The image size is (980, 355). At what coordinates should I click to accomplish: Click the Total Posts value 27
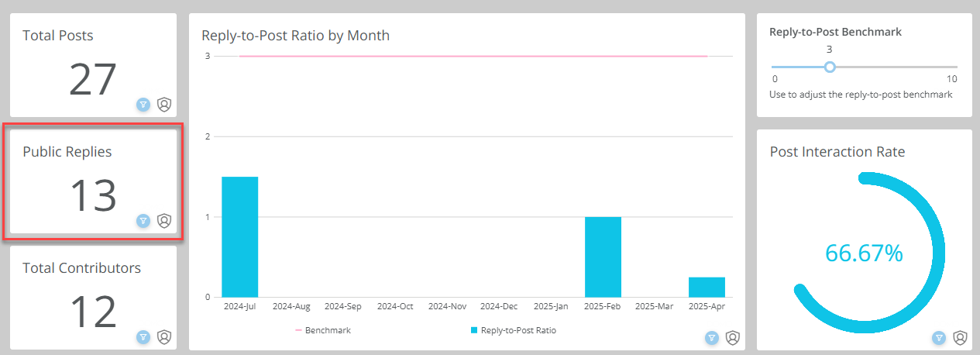tap(93, 80)
